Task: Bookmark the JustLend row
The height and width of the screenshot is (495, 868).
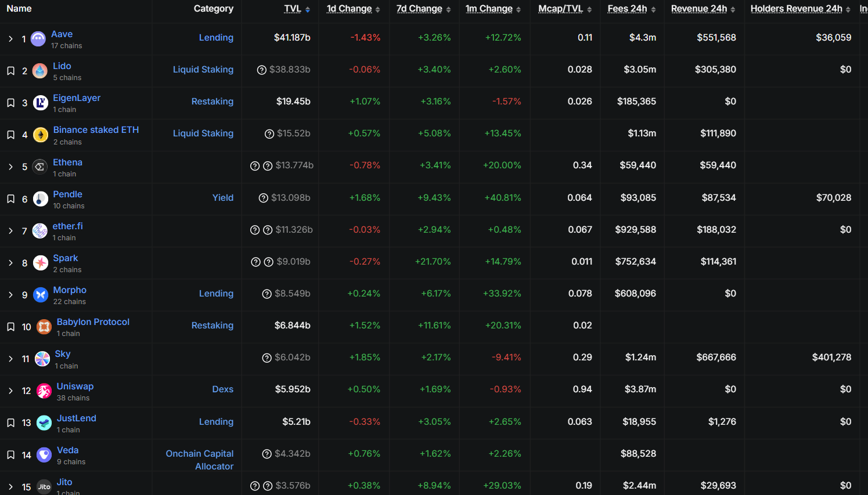Action: point(10,422)
